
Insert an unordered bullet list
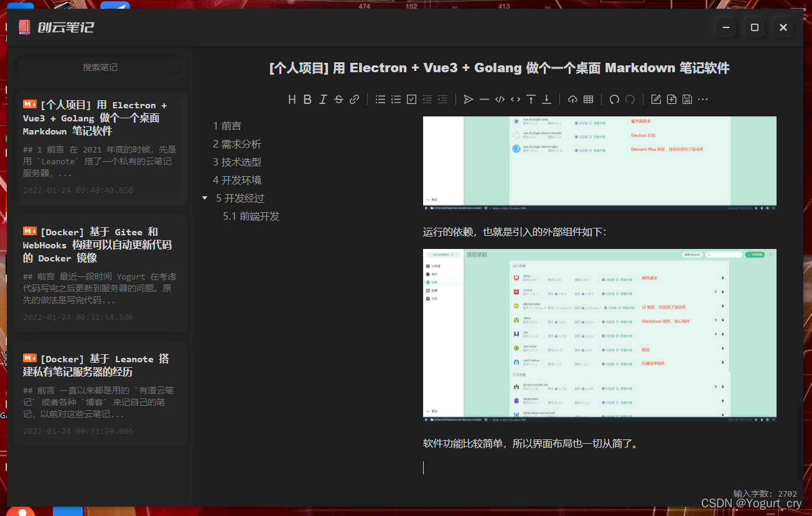[x=380, y=99]
